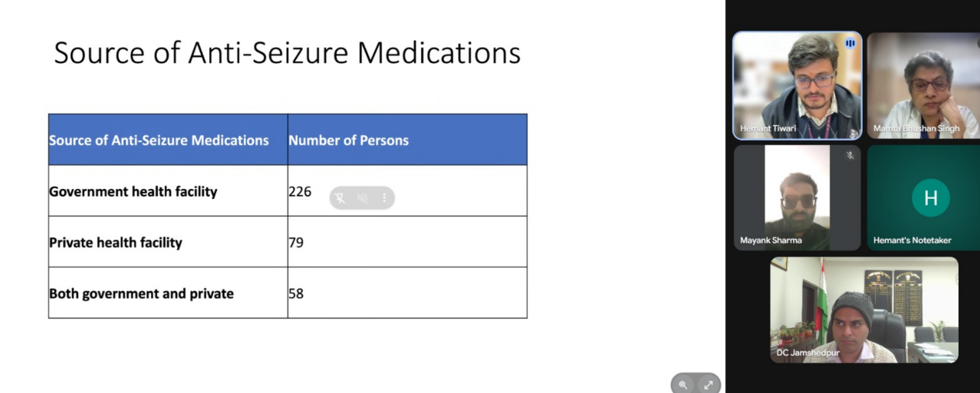Unpin the presentation using the pin icon

tap(340, 198)
